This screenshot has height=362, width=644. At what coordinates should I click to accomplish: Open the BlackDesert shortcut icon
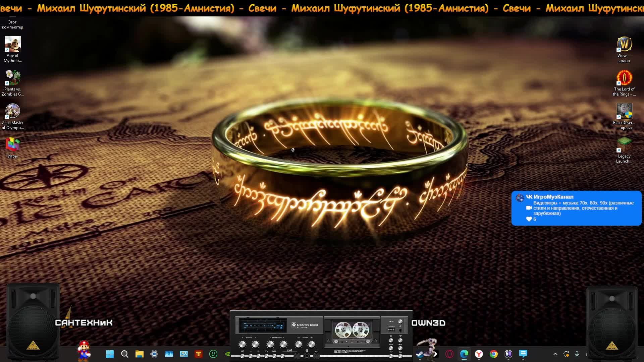(x=624, y=111)
